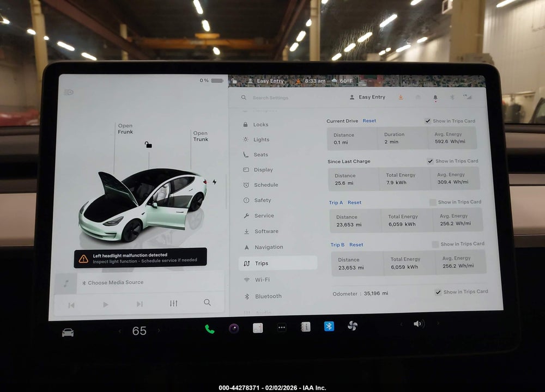Enable Trip A Show in Trips Card
This screenshot has height=392, width=545.
433,202
